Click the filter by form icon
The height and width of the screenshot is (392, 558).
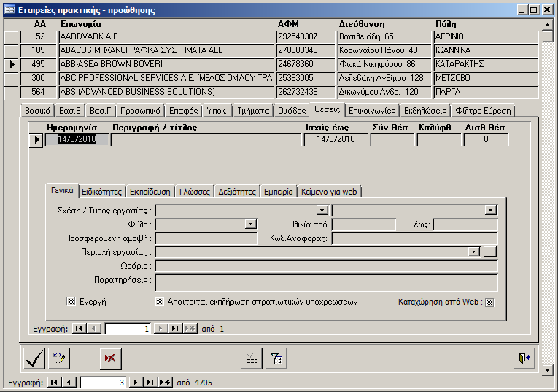276,358
